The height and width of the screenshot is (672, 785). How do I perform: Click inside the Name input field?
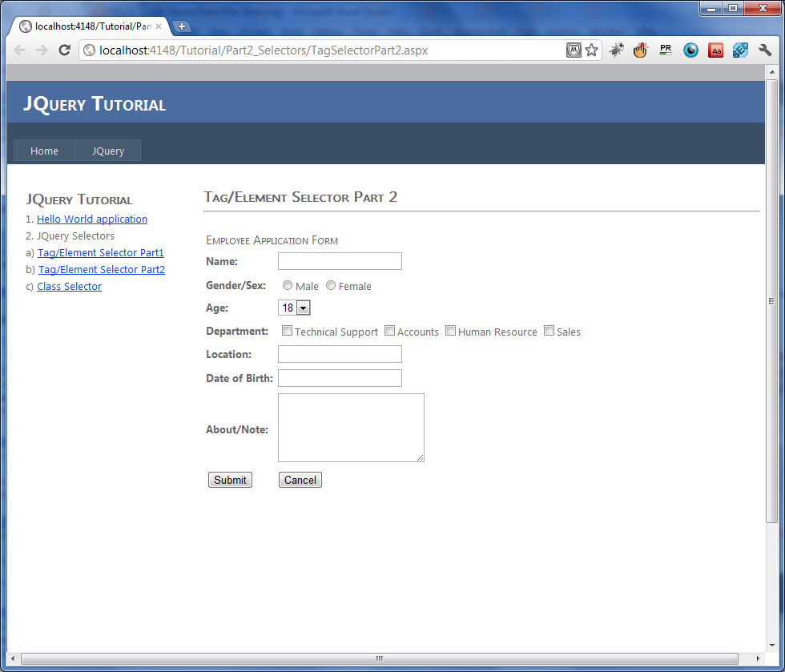click(x=339, y=261)
